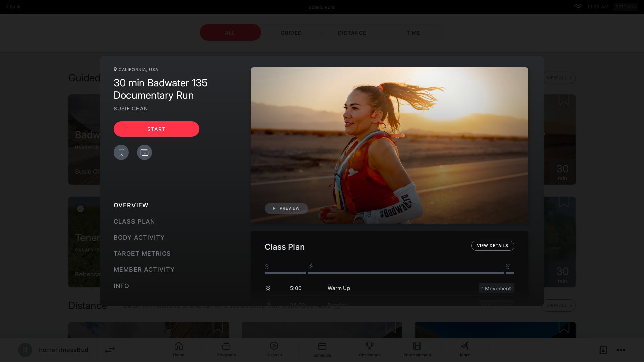Select the Time filter tab
The width and height of the screenshot is (644, 362).
tap(413, 33)
